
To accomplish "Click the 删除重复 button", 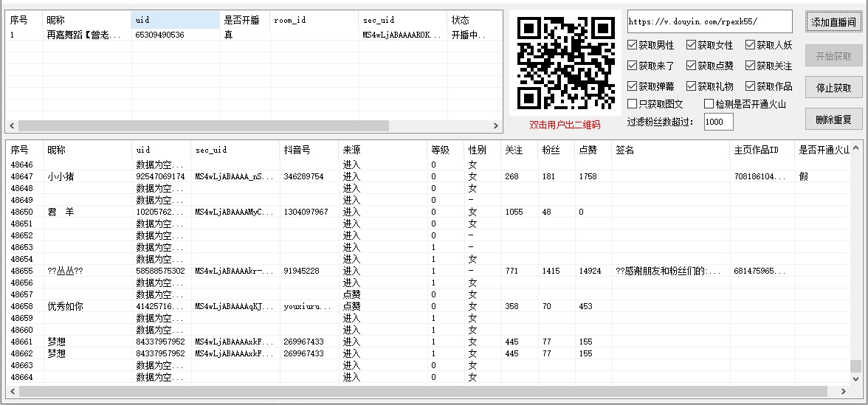I will [833, 120].
